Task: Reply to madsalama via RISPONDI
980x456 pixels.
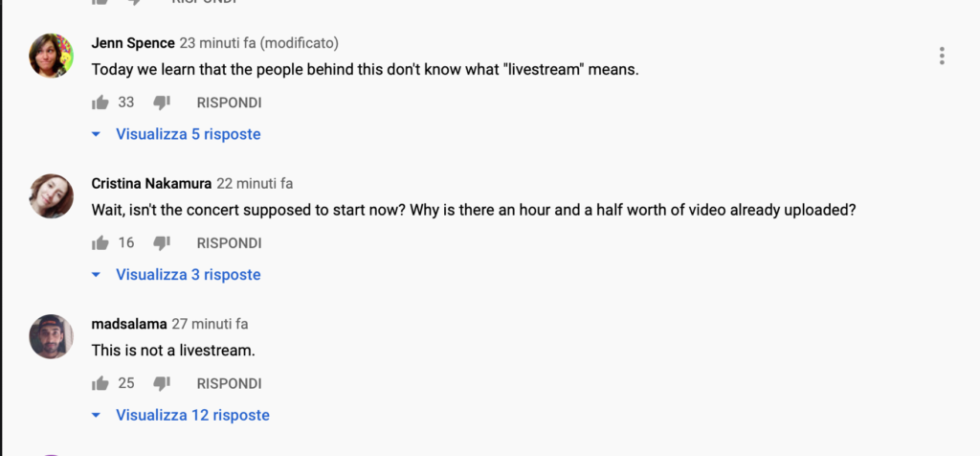Action: (230, 383)
